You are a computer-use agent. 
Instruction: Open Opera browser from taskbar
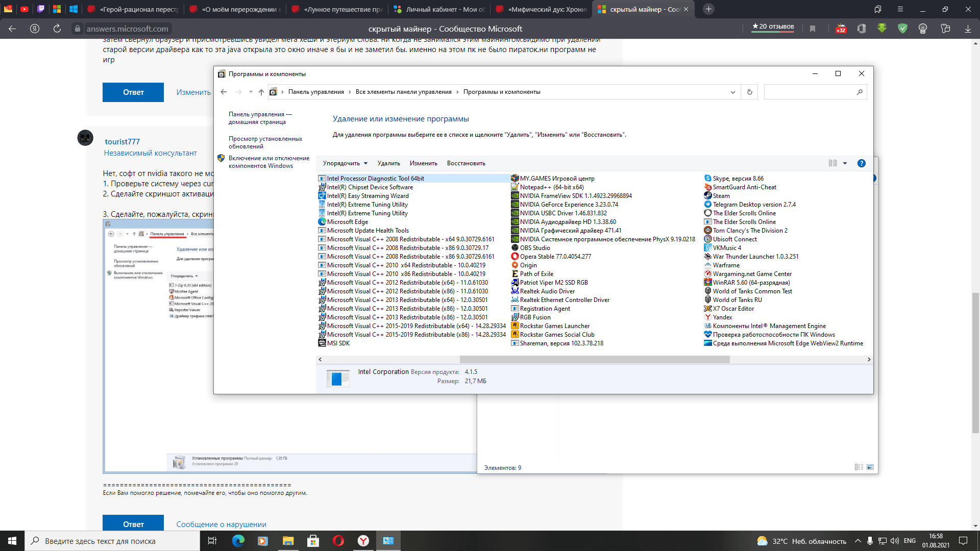tap(338, 541)
